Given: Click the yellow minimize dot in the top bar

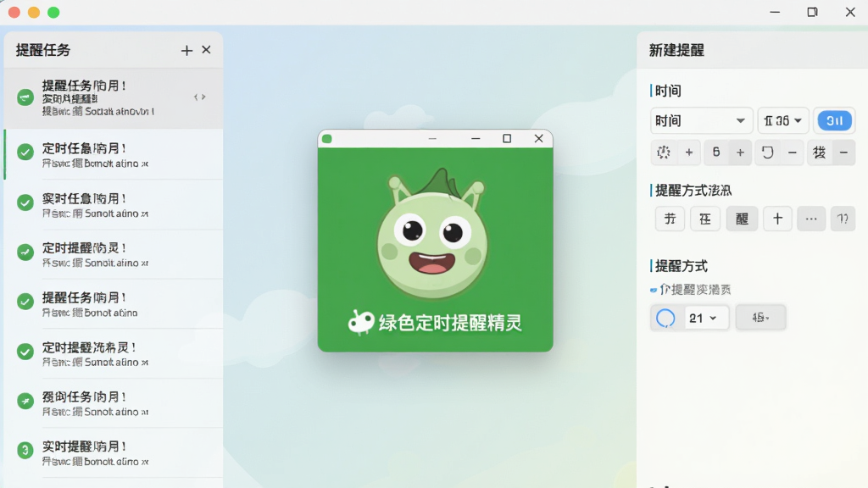Looking at the screenshot, I should (34, 12).
